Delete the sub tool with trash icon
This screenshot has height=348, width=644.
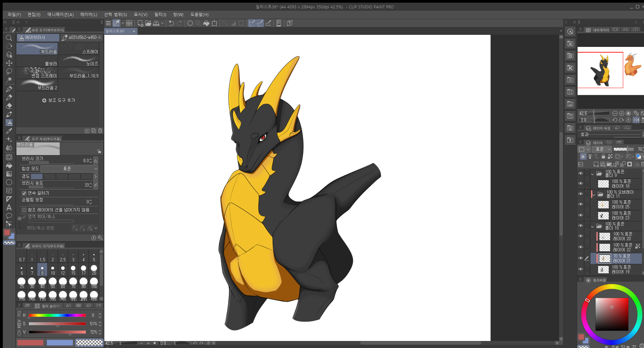[100, 131]
